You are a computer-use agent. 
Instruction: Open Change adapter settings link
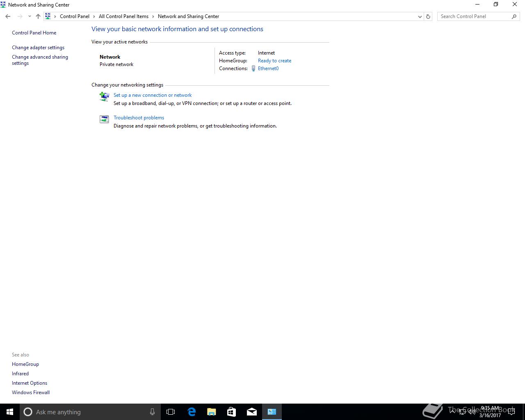click(38, 48)
